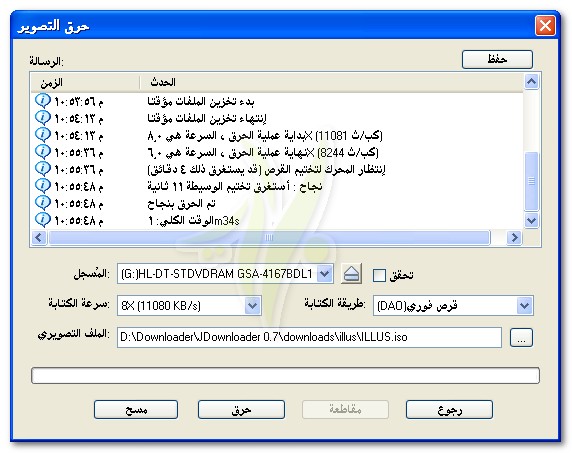
Task: Click the مسح erase button
Action: point(136,410)
